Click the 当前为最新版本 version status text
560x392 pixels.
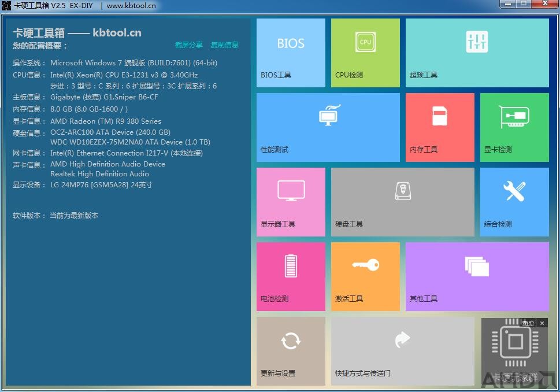tap(74, 216)
